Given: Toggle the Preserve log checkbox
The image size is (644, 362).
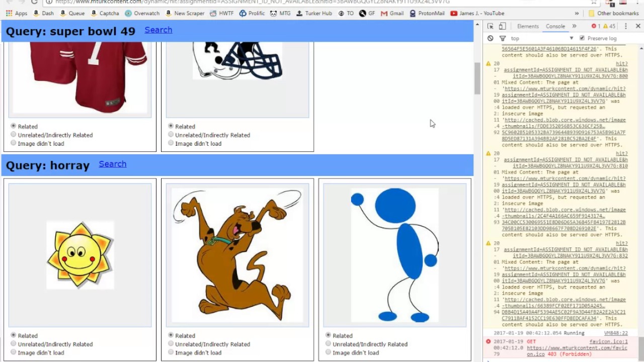Looking at the screenshot, I should click(x=582, y=38).
